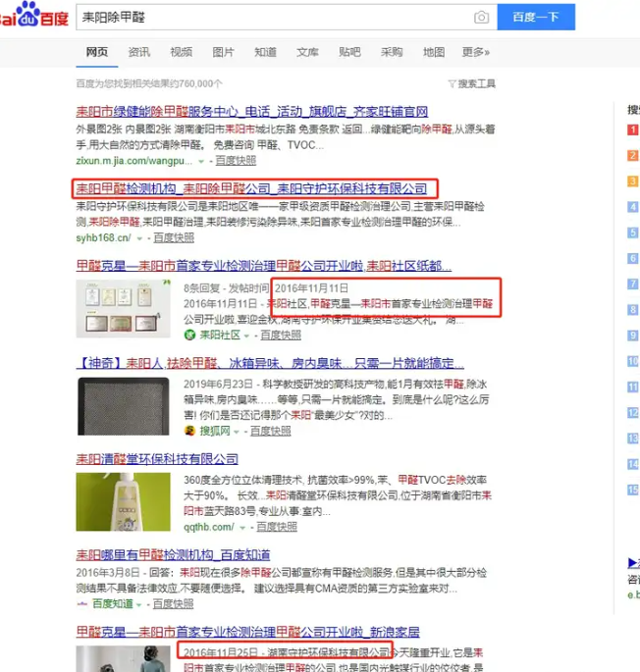Switch to the 地图 tab

point(433,52)
